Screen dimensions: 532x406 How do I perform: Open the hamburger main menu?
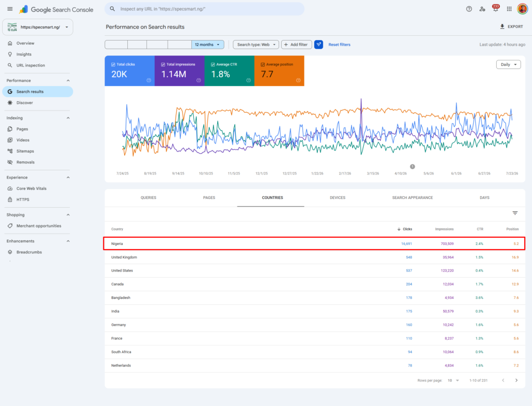10,9
